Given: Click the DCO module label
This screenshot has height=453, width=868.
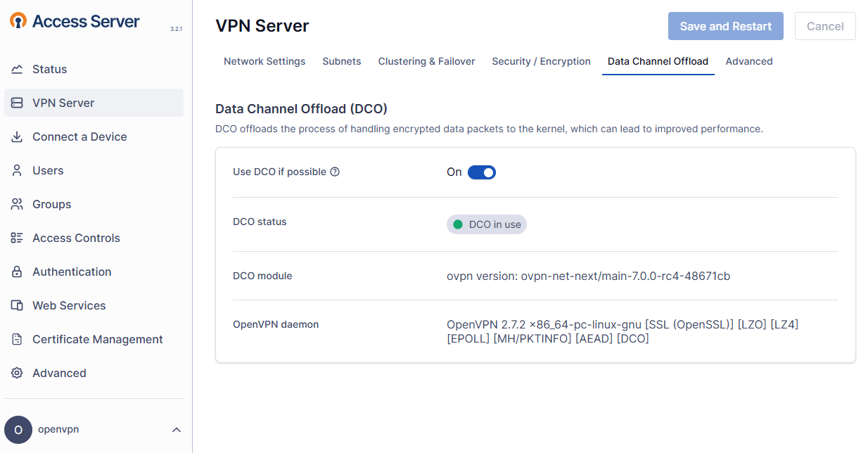Looking at the screenshot, I should [x=262, y=276].
